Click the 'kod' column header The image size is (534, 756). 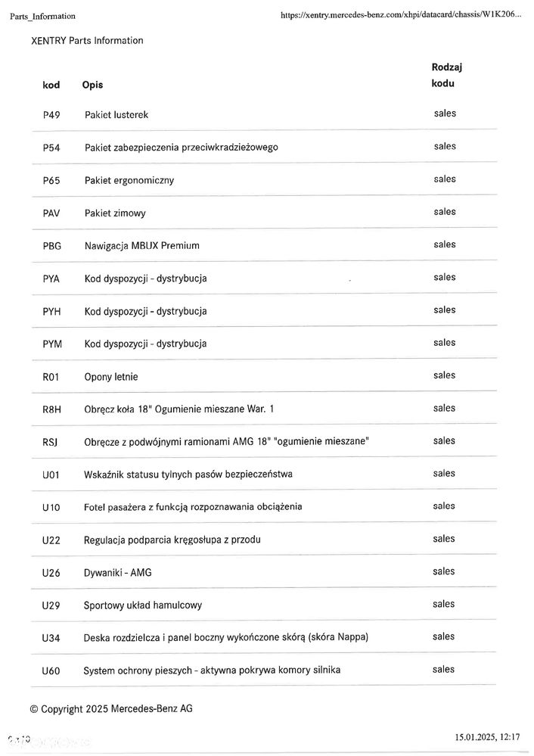tap(51, 85)
